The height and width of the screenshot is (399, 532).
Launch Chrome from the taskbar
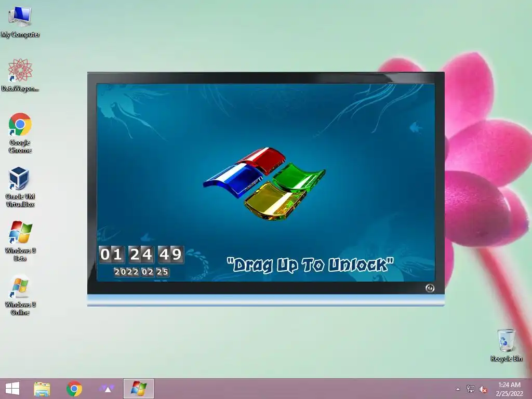pyautogui.click(x=74, y=389)
